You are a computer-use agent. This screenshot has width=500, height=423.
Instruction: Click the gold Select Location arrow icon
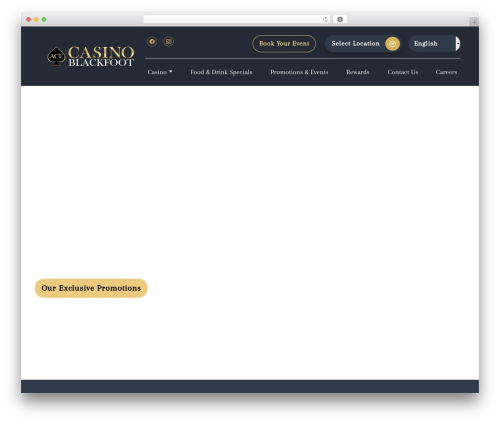coord(392,44)
